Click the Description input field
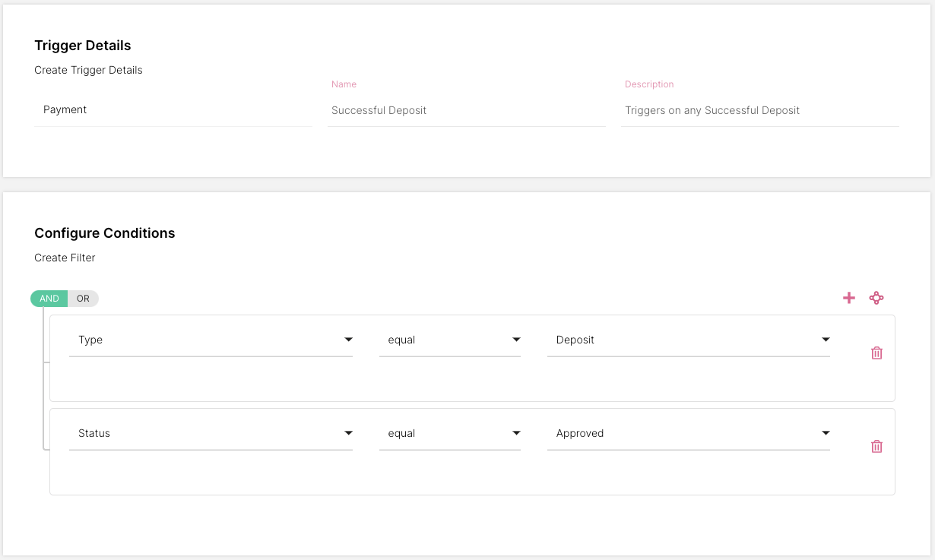This screenshot has height=560, width=935. (x=759, y=111)
